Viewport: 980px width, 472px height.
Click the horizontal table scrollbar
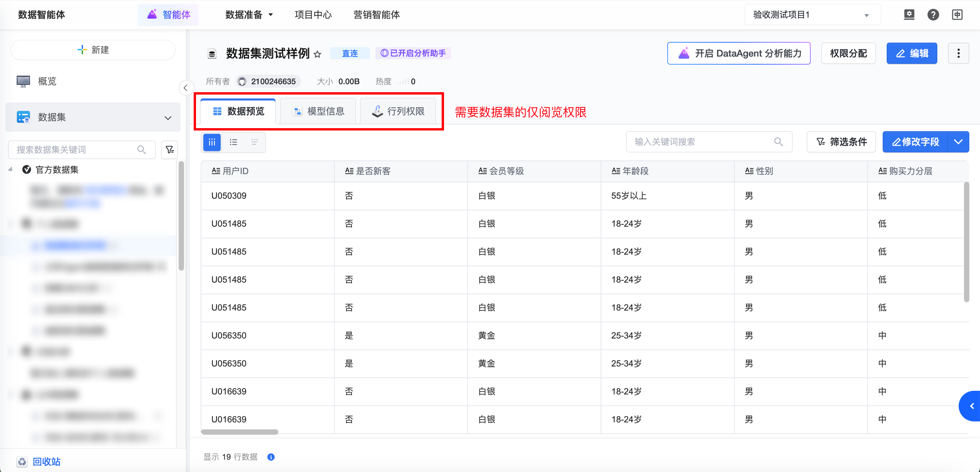click(x=240, y=432)
